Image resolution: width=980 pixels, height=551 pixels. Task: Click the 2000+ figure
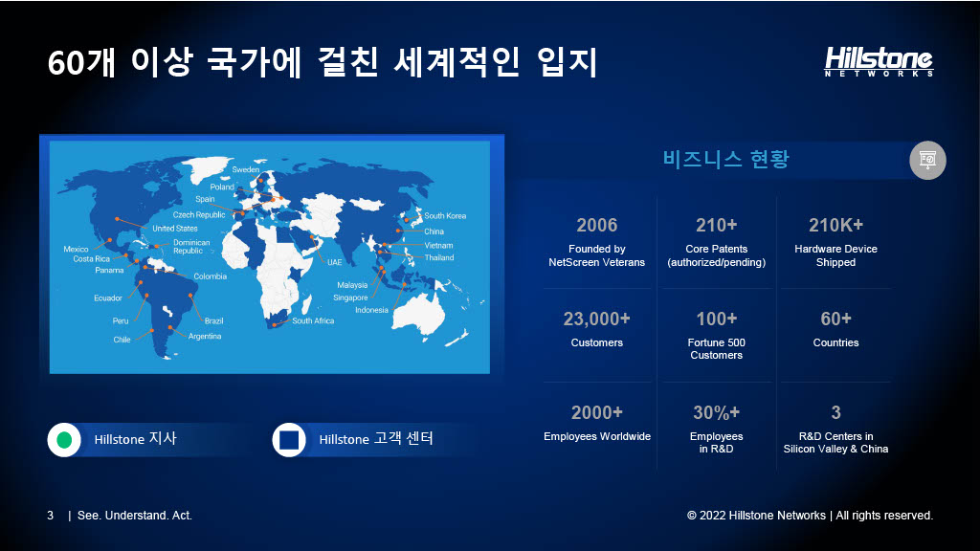pos(597,412)
